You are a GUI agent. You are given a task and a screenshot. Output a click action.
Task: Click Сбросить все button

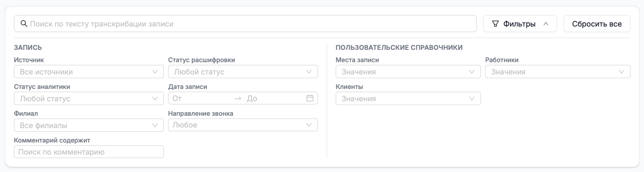(x=597, y=24)
